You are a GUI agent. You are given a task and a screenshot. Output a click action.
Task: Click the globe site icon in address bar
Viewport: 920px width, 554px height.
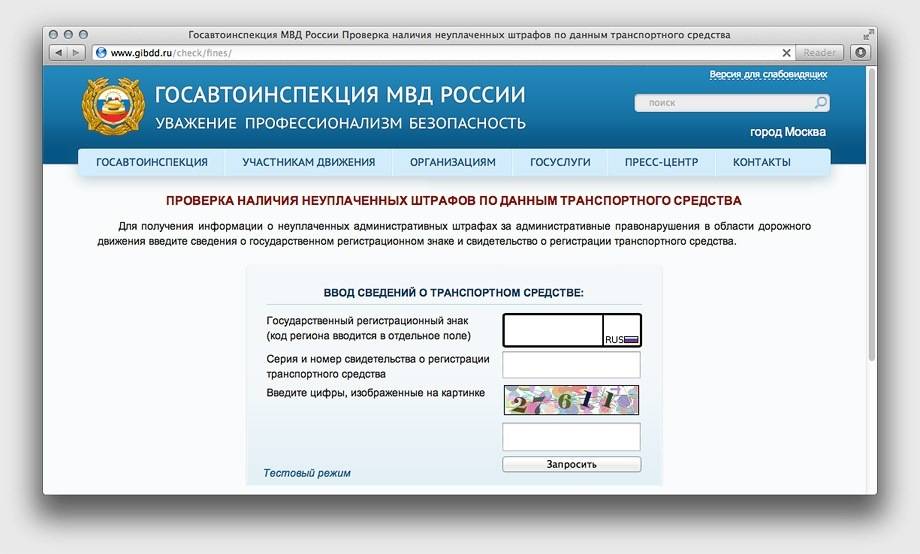point(101,53)
